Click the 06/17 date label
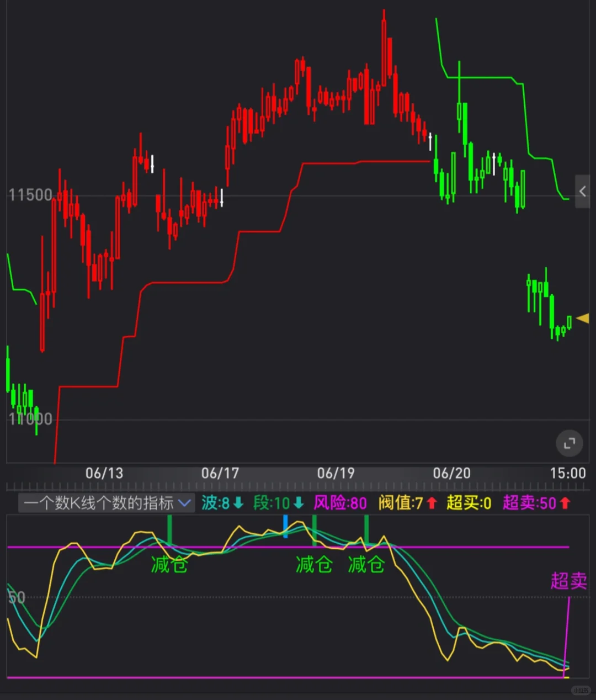Viewport: 596px width, 700px height. click(x=220, y=473)
